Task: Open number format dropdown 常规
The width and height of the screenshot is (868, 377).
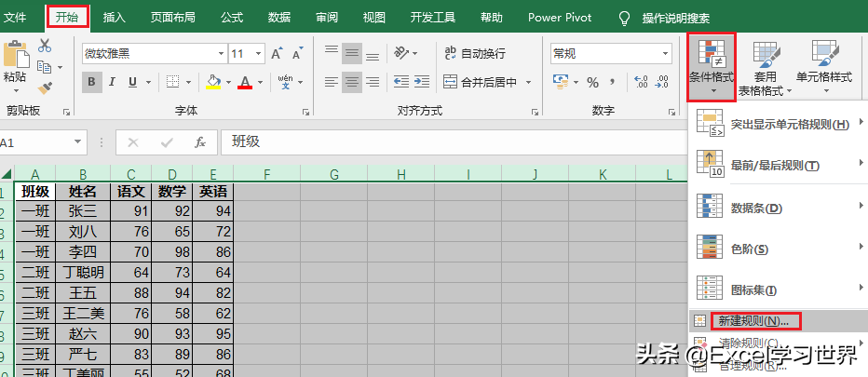Action: pyautogui.click(x=666, y=54)
